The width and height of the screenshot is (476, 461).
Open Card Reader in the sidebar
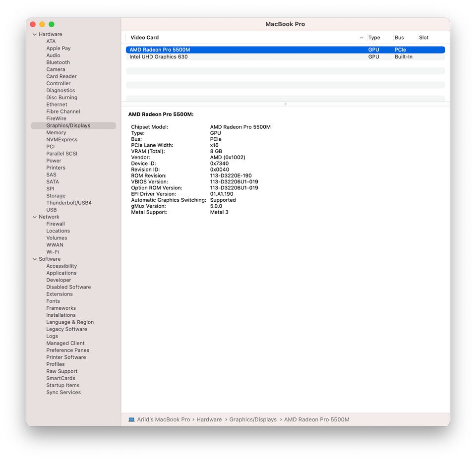(61, 76)
